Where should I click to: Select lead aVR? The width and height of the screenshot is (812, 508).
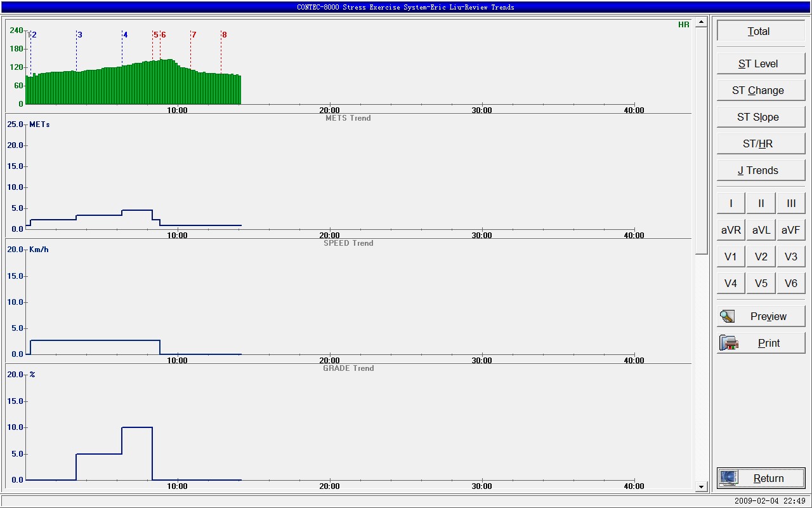pyautogui.click(x=731, y=230)
